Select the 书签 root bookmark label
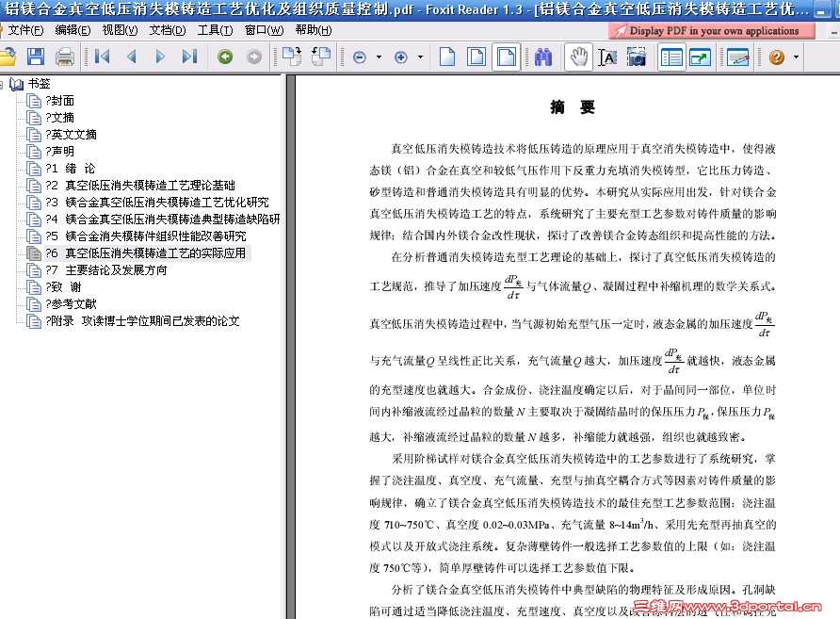The image size is (840, 619). [x=40, y=84]
